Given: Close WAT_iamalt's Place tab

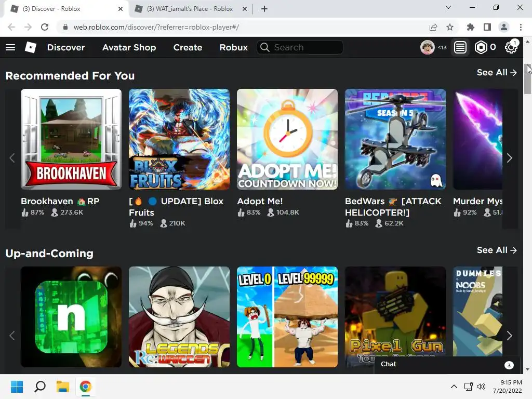Looking at the screenshot, I should (x=245, y=9).
